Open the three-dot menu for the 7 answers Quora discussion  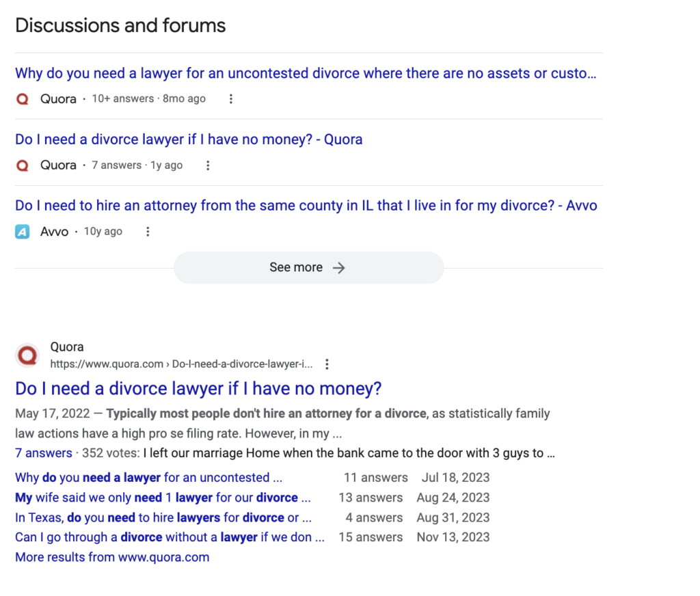coord(208,165)
